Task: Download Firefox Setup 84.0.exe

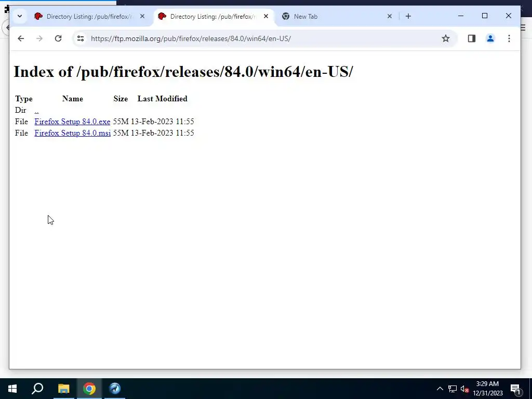Action: [72, 122]
